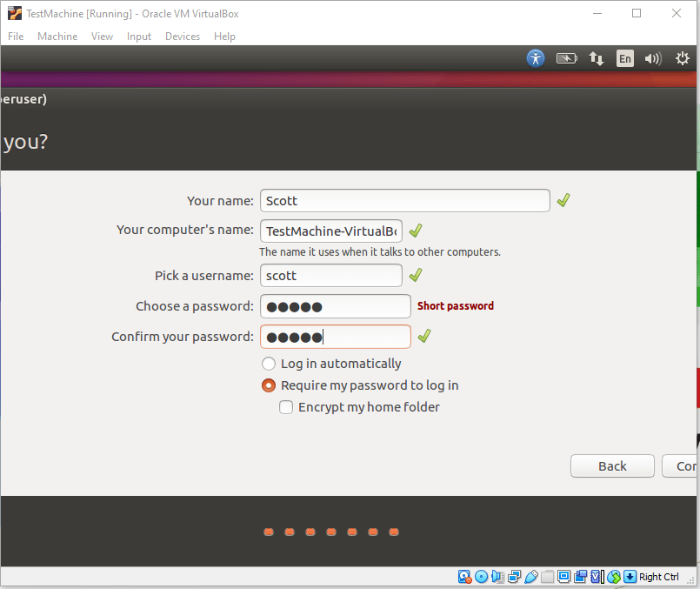This screenshot has width=700, height=589.
Task: Enable Encrypt my home folder checkbox
Action: [x=286, y=407]
